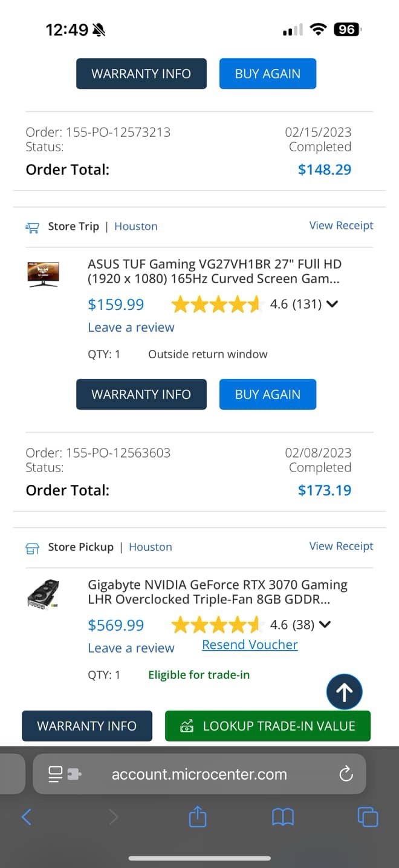Open the Gigabyte RTX 3070 thumbnail

[x=44, y=594]
